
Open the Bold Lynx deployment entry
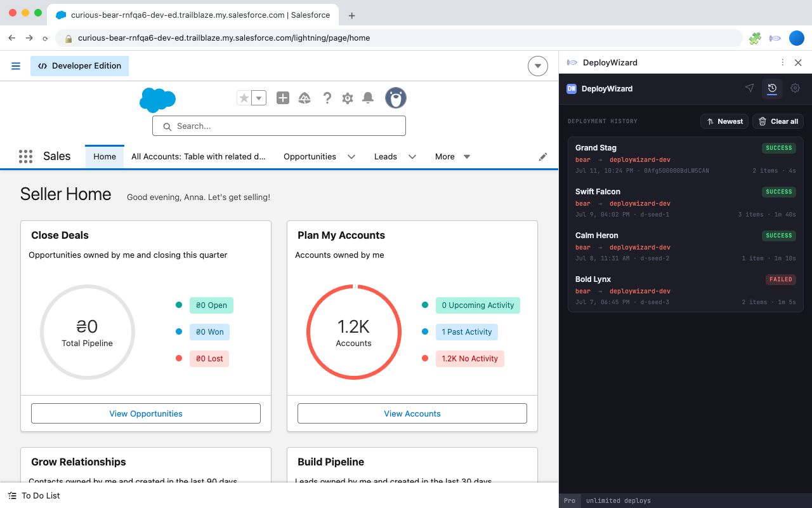point(686,290)
